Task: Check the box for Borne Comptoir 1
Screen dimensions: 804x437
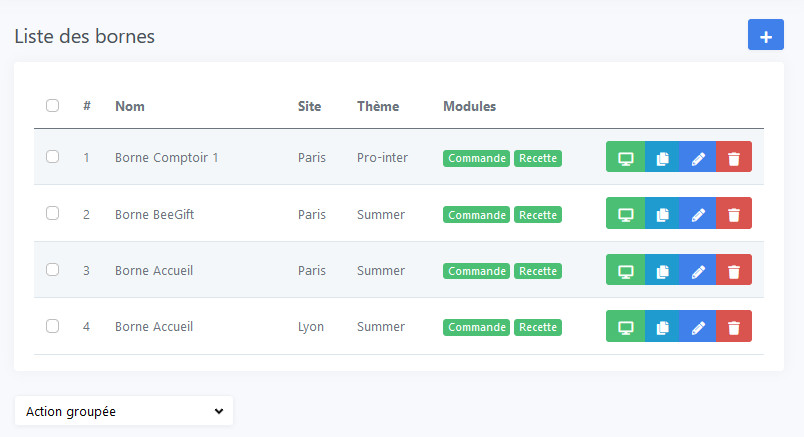Action: [52, 156]
